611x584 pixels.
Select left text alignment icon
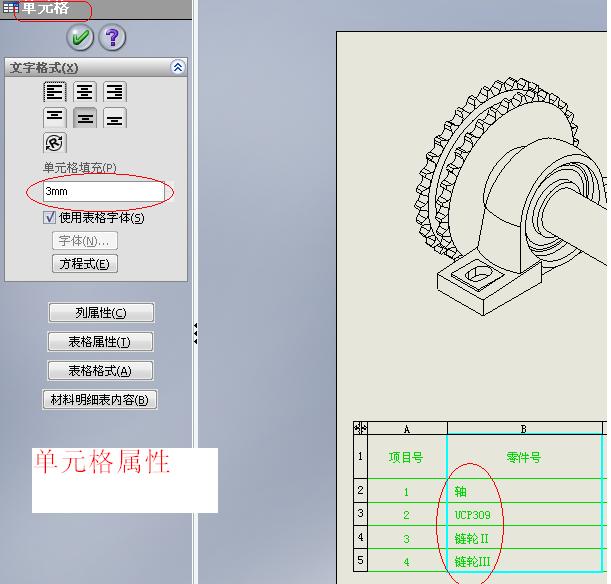coord(54,92)
